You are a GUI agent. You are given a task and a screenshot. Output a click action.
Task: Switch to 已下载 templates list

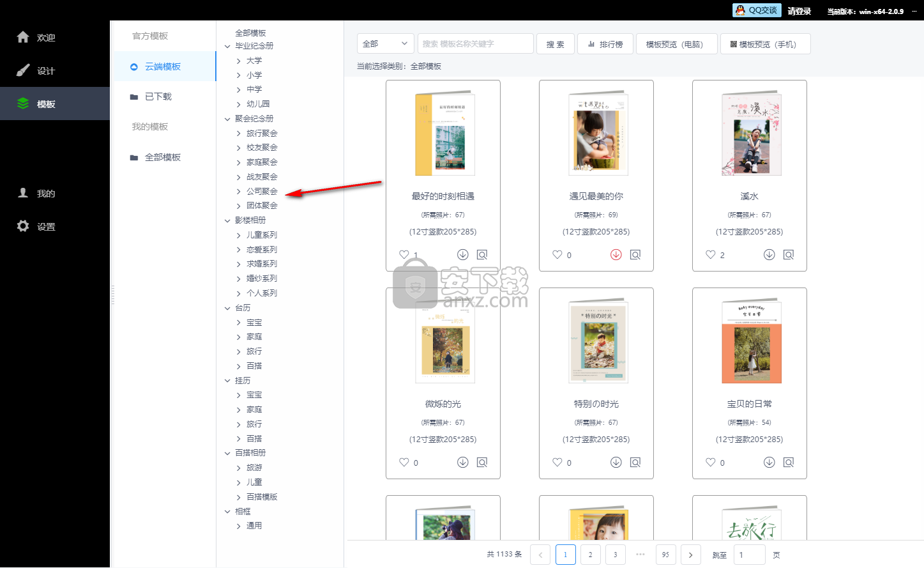pyautogui.click(x=158, y=96)
